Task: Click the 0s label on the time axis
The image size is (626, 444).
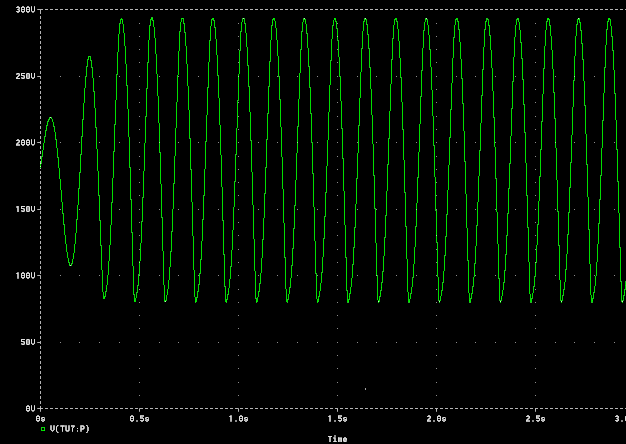Action: tap(41, 419)
